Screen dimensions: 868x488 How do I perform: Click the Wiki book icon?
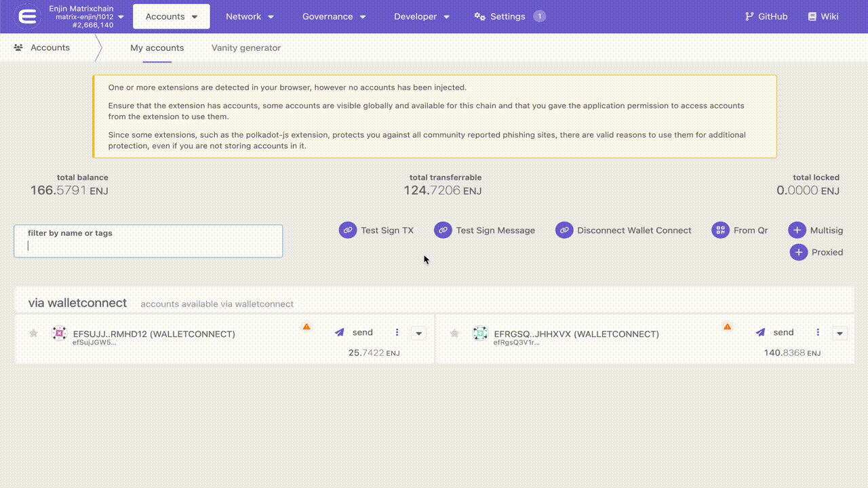812,16
